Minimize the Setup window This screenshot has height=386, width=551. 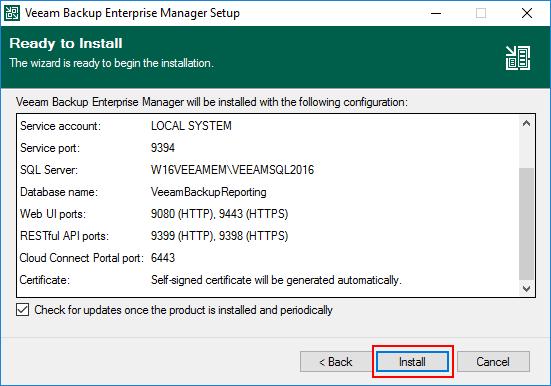point(436,13)
